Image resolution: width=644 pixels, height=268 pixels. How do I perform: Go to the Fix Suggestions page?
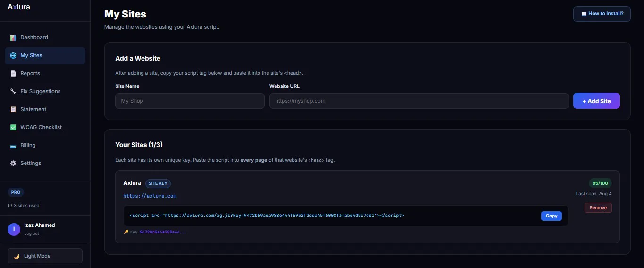pos(45,91)
